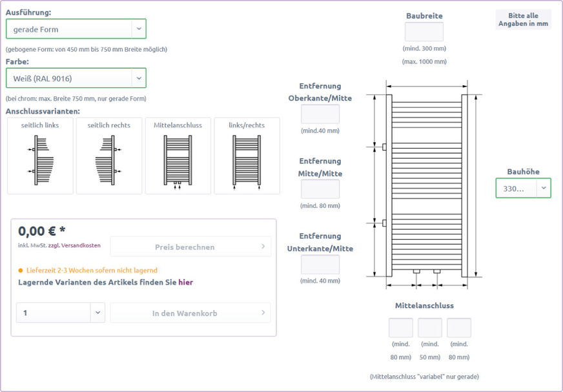563x392 pixels.
Task: Follow the 'hier' link for stocked variants
Action: (185, 282)
